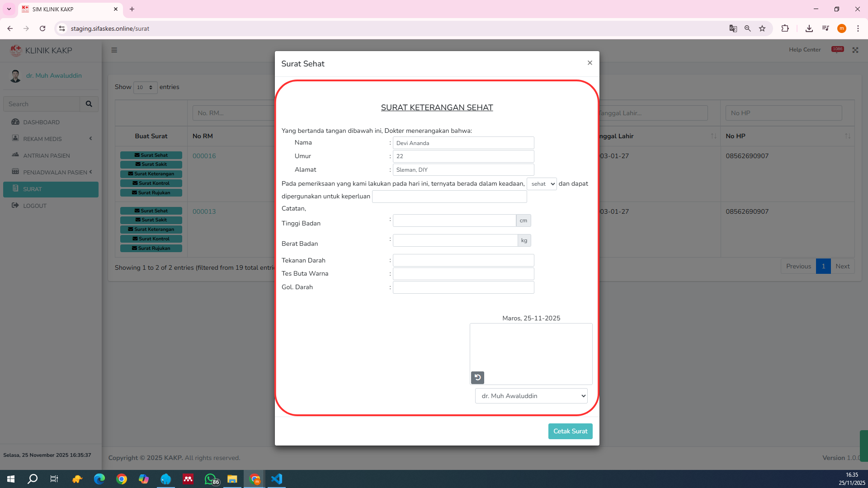
Task: Click the fullscreen expand icon
Action: tap(855, 50)
